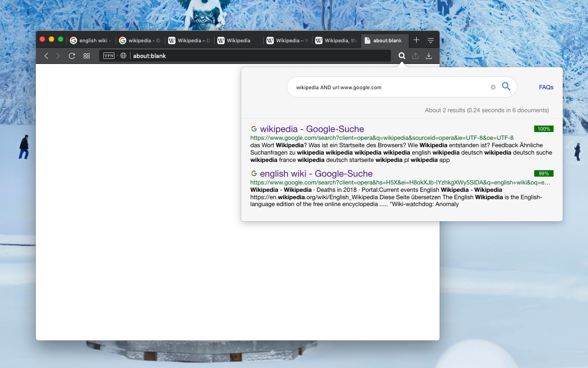The image size is (588, 368).
Task: Open a new tab with plus button
Action: [416, 40]
